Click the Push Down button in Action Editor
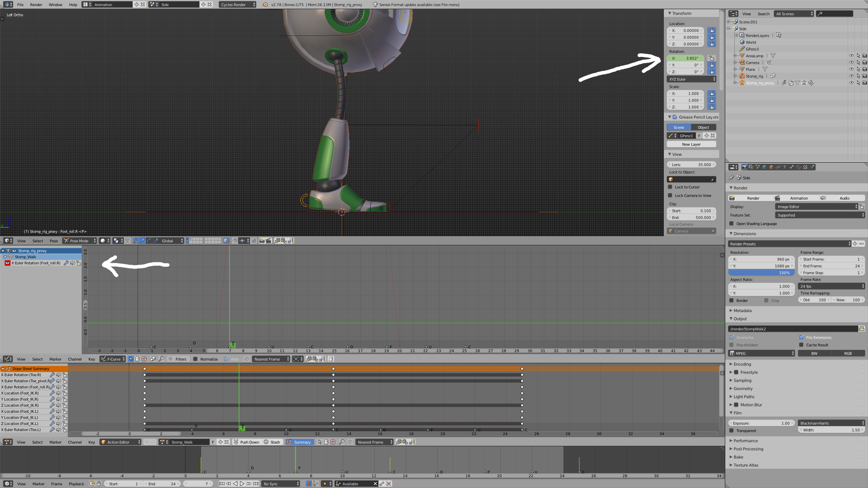 click(249, 442)
